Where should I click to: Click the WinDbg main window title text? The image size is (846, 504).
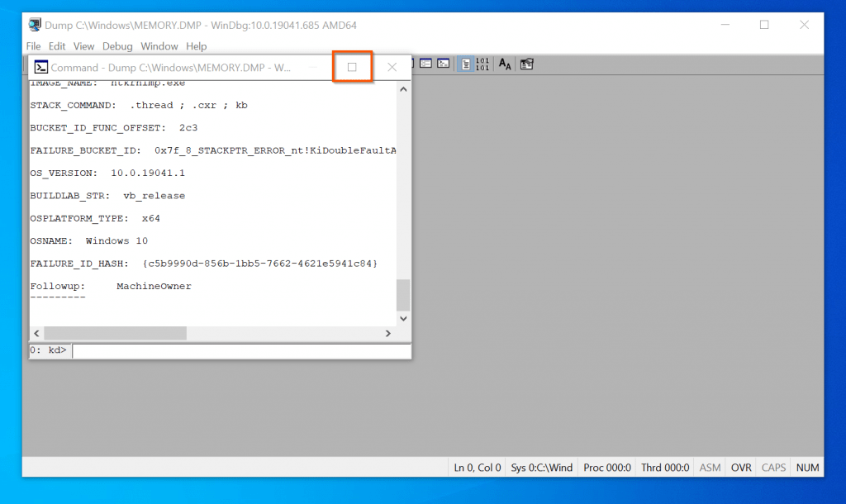tap(201, 26)
